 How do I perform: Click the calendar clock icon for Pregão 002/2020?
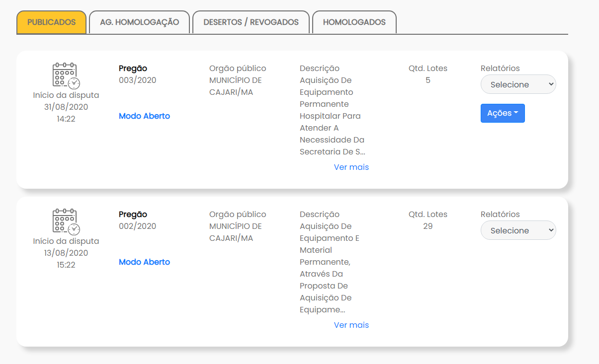pos(66,221)
